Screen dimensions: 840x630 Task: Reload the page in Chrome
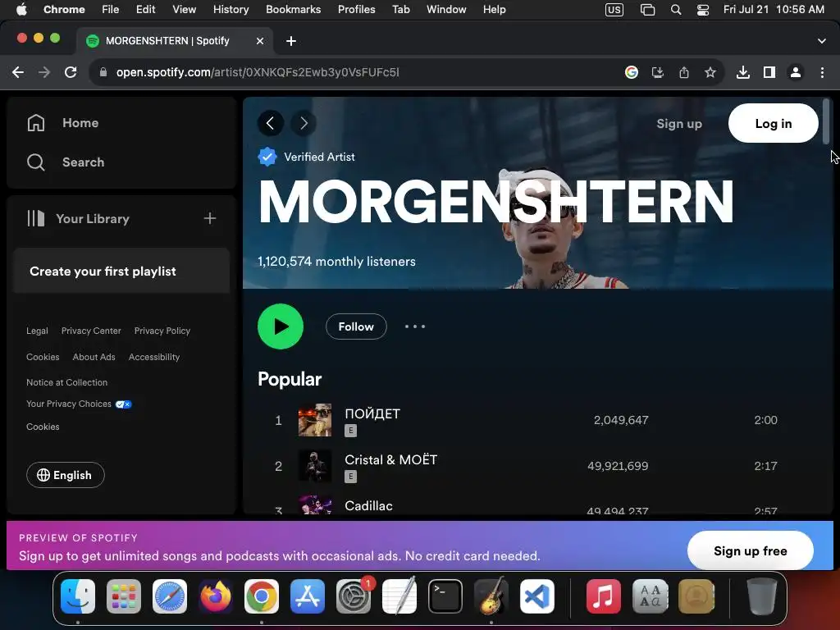(71, 72)
